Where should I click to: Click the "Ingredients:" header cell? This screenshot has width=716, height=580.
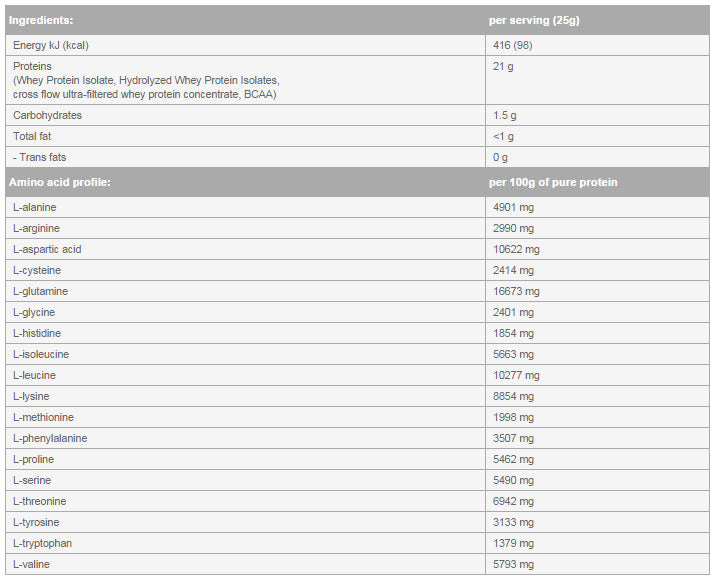(x=43, y=20)
